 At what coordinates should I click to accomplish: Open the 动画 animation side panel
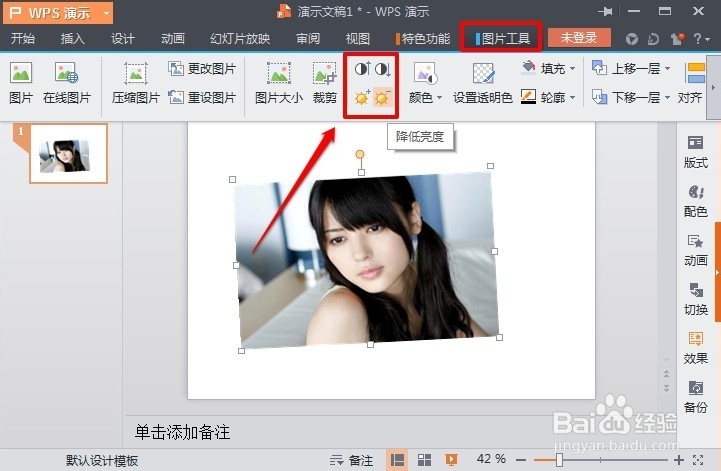(696, 250)
